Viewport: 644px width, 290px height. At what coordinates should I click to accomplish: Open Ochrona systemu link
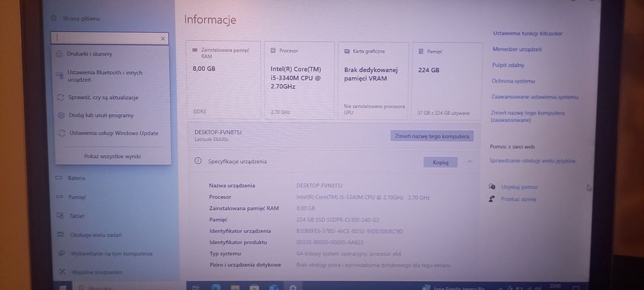pos(513,81)
